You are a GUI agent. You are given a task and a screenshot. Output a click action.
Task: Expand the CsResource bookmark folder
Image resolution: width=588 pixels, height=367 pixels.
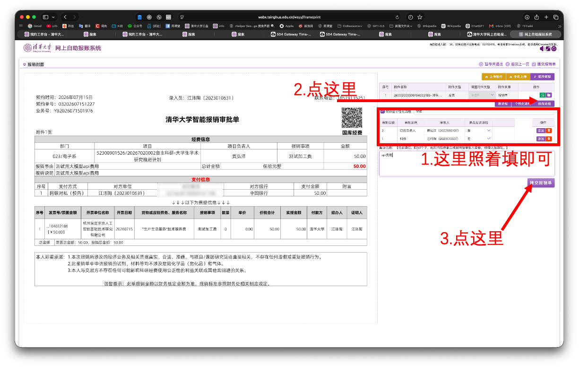(x=351, y=26)
